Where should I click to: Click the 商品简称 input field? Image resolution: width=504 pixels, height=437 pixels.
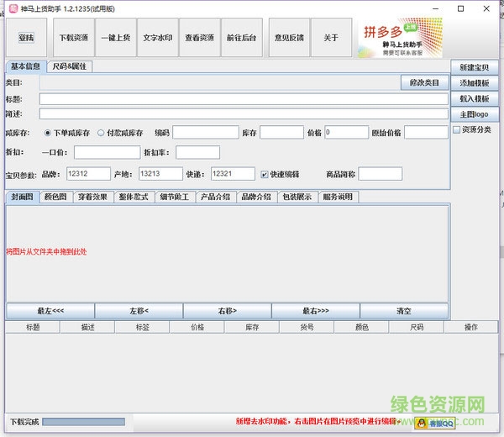(381, 174)
